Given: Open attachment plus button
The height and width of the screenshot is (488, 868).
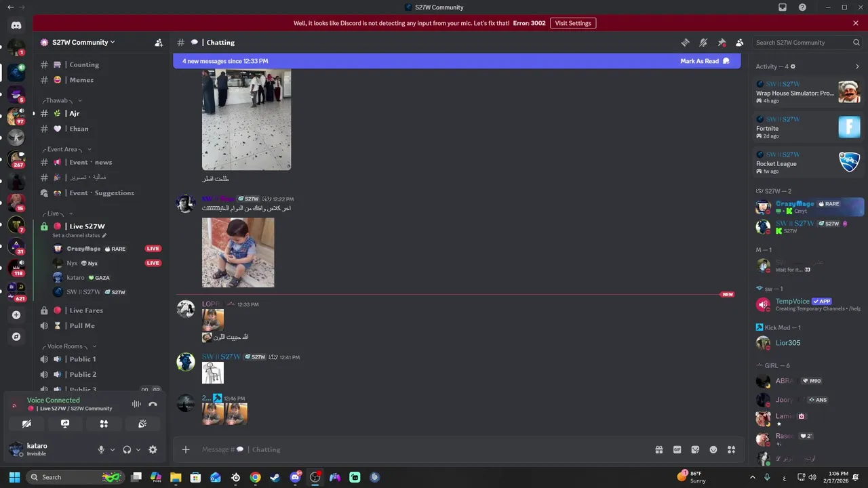Looking at the screenshot, I should coord(186,449).
